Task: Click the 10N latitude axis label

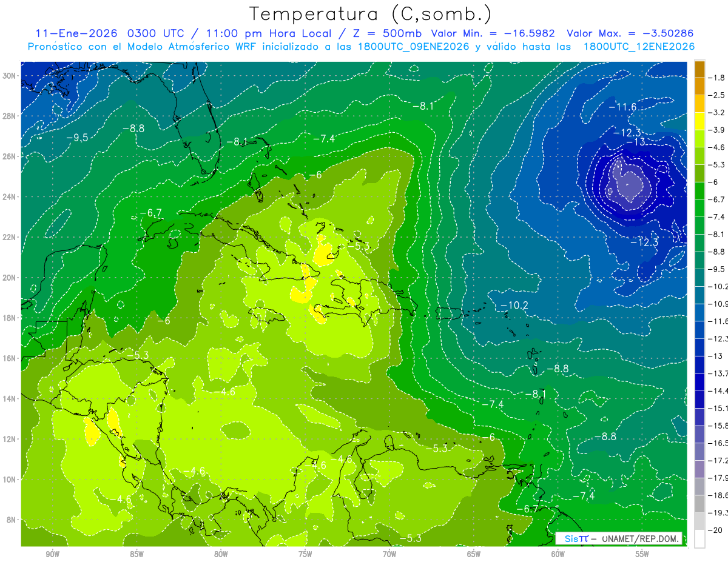Action: 10,480
